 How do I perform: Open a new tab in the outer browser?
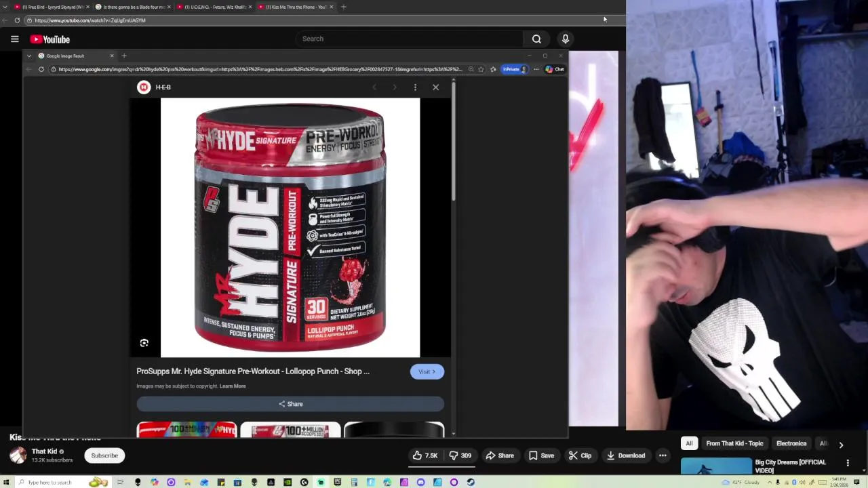coord(343,7)
